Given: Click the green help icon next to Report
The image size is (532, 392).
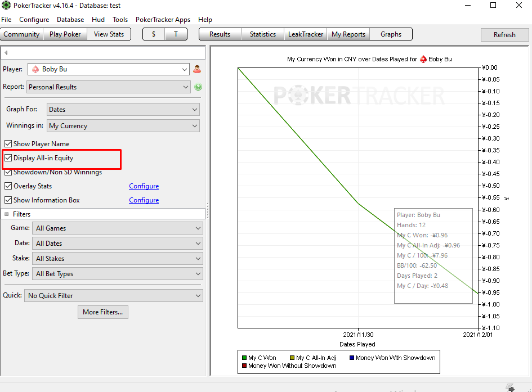Looking at the screenshot, I should tap(198, 87).
